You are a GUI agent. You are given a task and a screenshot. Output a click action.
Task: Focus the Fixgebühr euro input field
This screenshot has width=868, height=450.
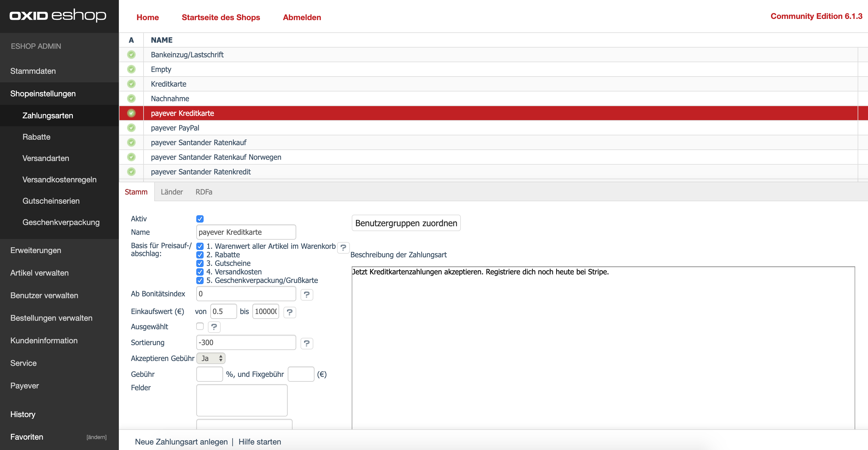point(301,374)
